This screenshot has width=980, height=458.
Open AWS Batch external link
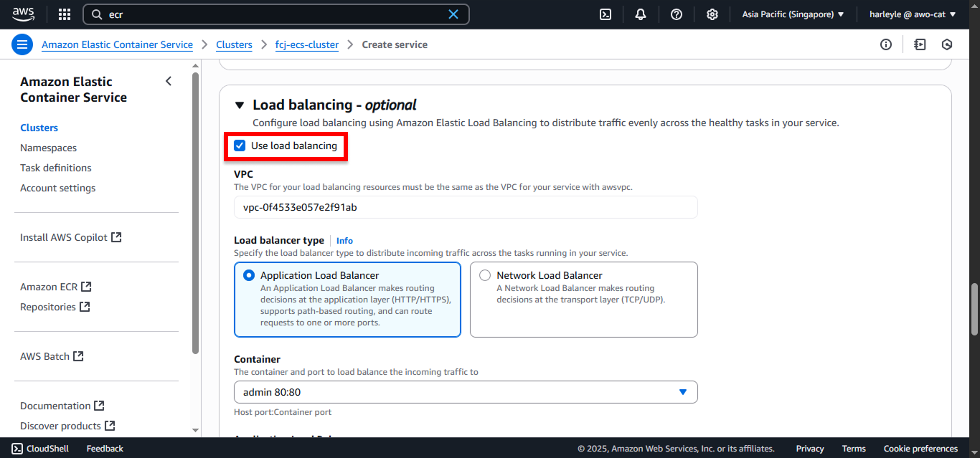pos(52,356)
